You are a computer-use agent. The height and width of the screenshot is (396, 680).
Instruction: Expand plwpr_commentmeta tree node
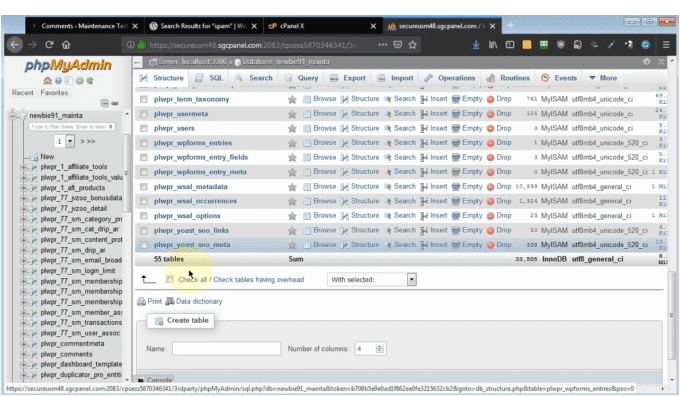pyautogui.click(x=24, y=344)
